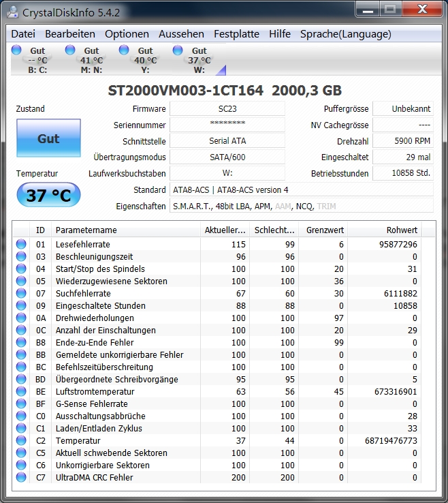The height and width of the screenshot is (503, 448).
Task: Click the raw value 673316901
Action: [396, 392]
